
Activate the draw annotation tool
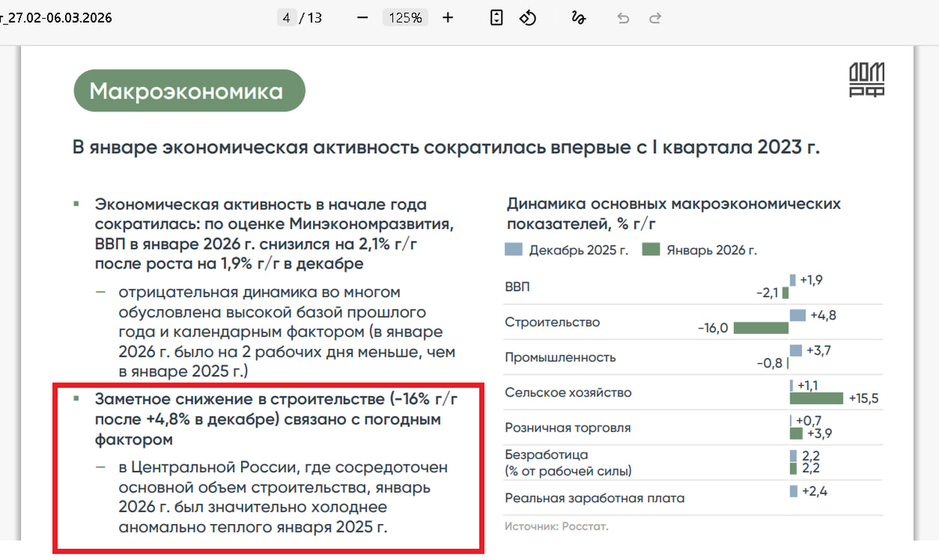579,17
